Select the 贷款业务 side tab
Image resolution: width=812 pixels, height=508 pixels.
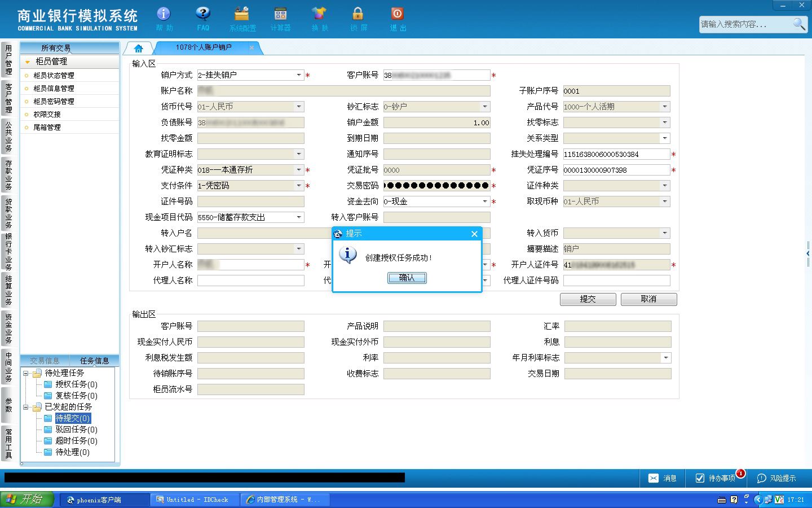(x=8, y=213)
